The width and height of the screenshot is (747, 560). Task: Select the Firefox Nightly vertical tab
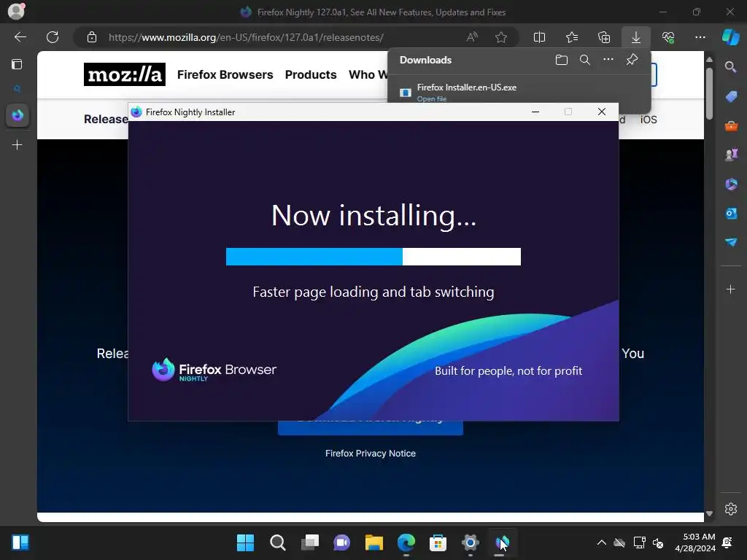18,115
